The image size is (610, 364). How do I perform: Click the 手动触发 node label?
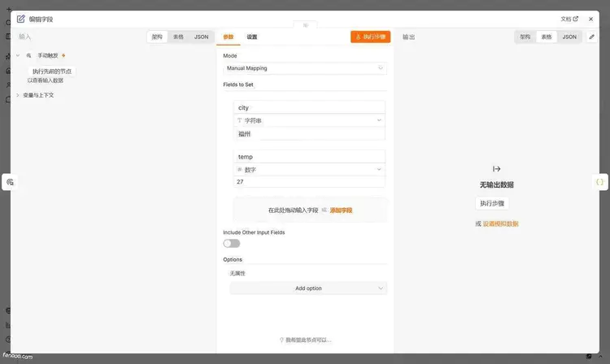click(x=47, y=55)
